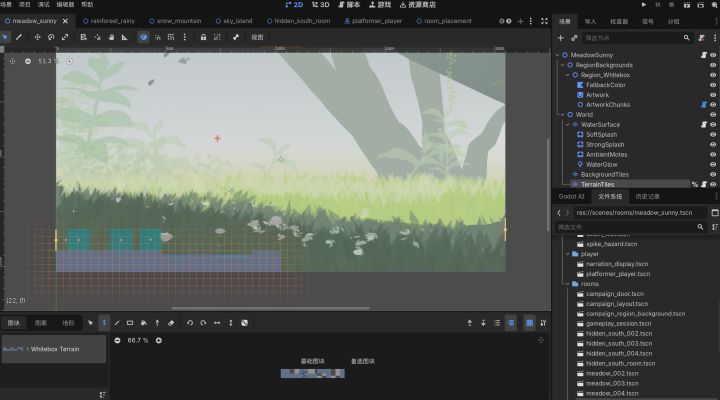Image resolution: width=720 pixels, height=400 pixels.
Task: Hide the WaterSurface node
Action: pyautogui.click(x=713, y=124)
